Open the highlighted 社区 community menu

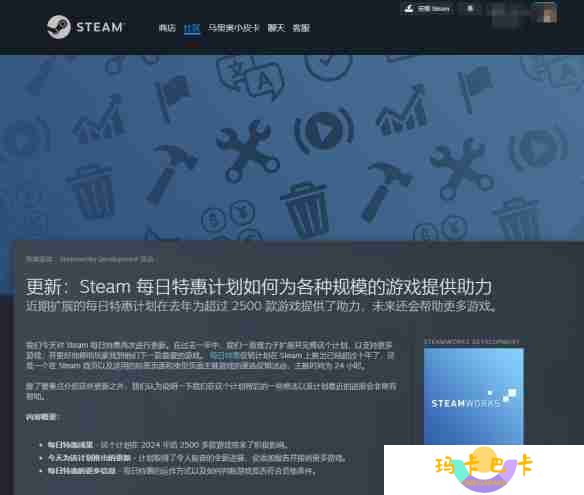point(192,28)
